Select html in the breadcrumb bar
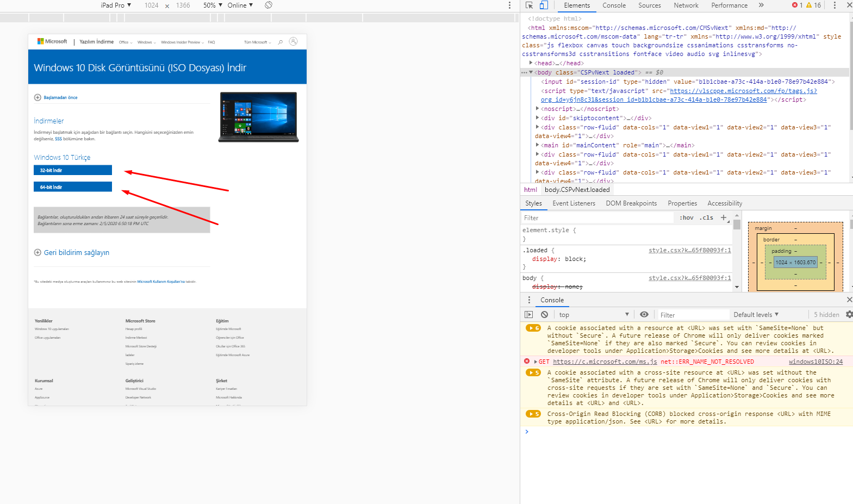This screenshot has width=853, height=504. (530, 190)
